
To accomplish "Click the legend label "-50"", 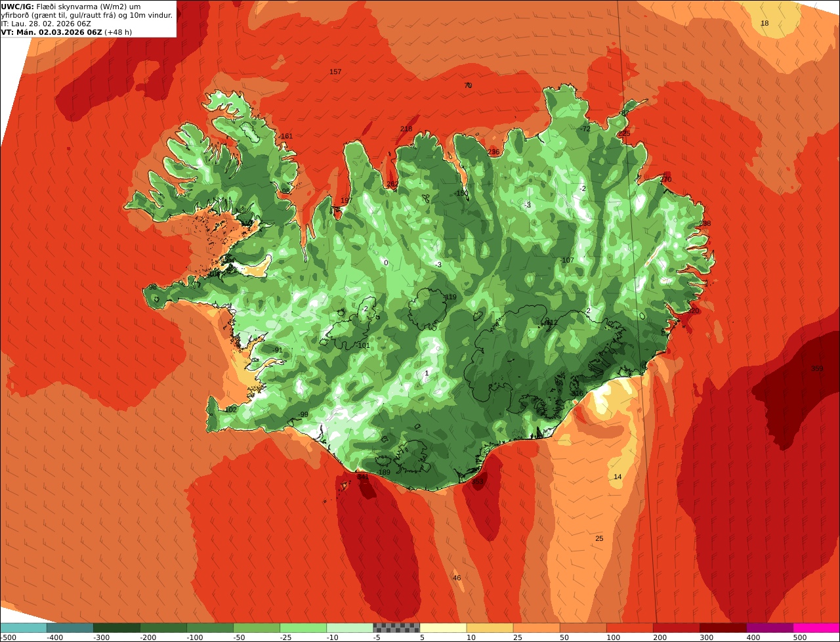I will [240, 637].
